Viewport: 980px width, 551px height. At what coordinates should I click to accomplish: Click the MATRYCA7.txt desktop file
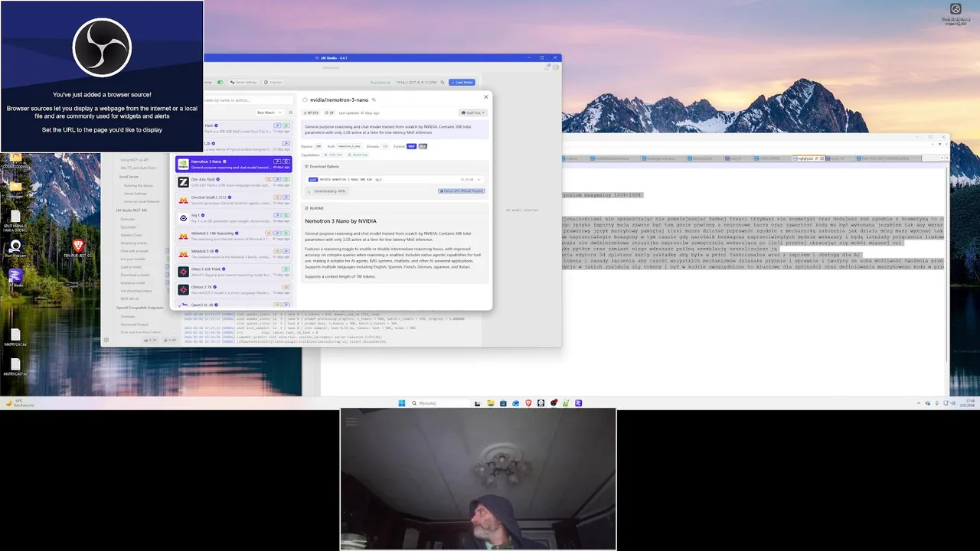(15, 338)
